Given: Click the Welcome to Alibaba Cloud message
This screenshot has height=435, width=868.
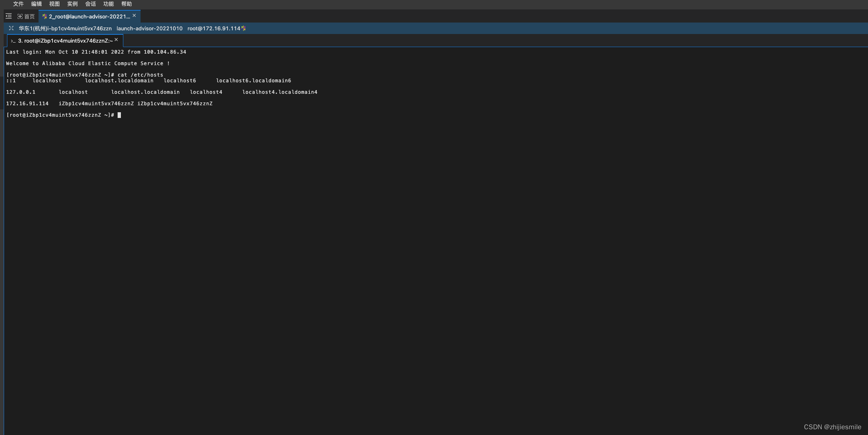Looking at the screenshot, I should point(88,63).
